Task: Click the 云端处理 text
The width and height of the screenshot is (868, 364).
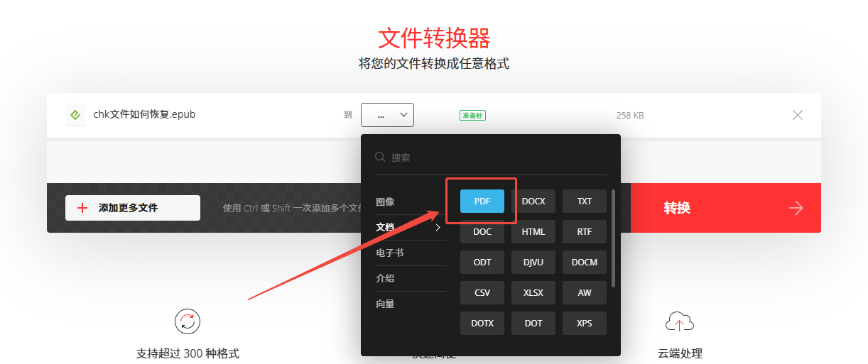Action: pos(680,353)
